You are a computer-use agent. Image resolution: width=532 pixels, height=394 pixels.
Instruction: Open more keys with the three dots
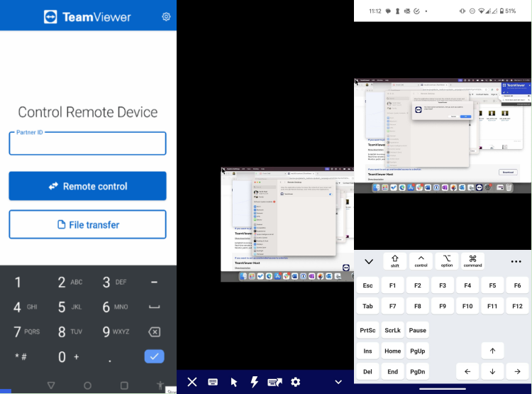pos(516,261)
